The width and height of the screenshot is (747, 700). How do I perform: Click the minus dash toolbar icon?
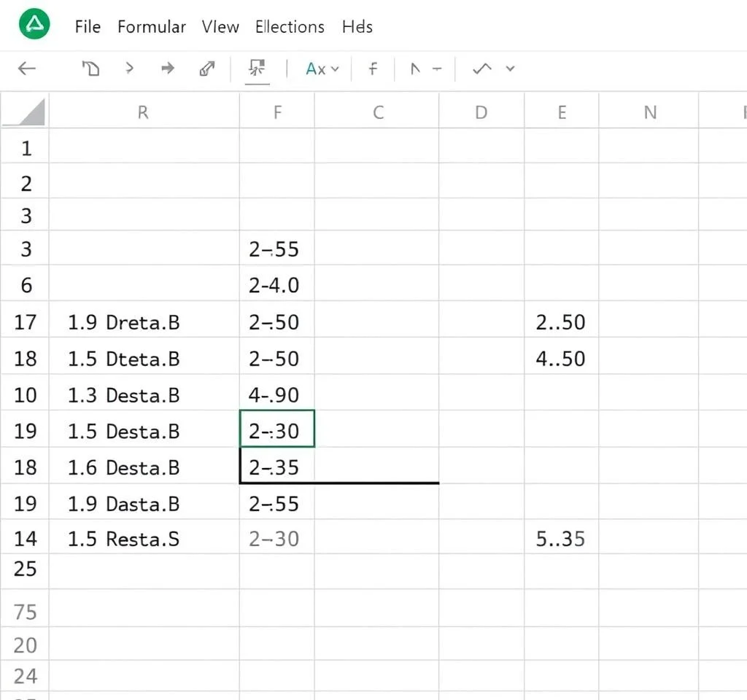tap(437, 69)
